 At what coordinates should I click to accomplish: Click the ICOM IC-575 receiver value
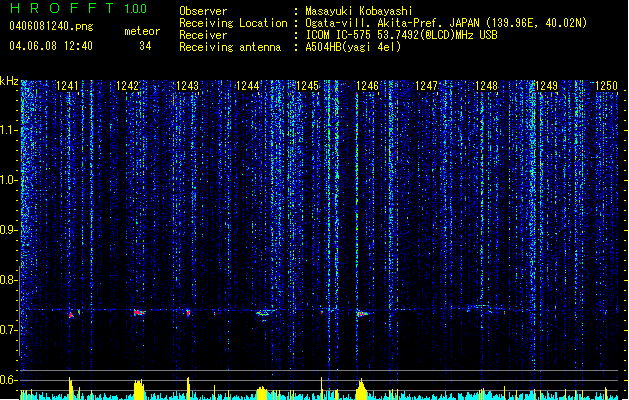coord(401,35)
